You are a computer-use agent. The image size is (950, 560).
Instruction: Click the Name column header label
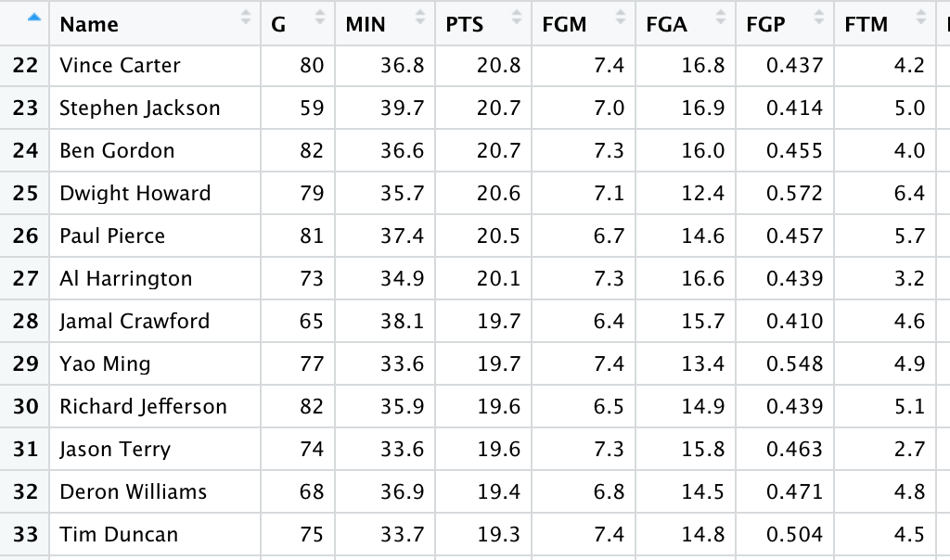coord(89,25)
